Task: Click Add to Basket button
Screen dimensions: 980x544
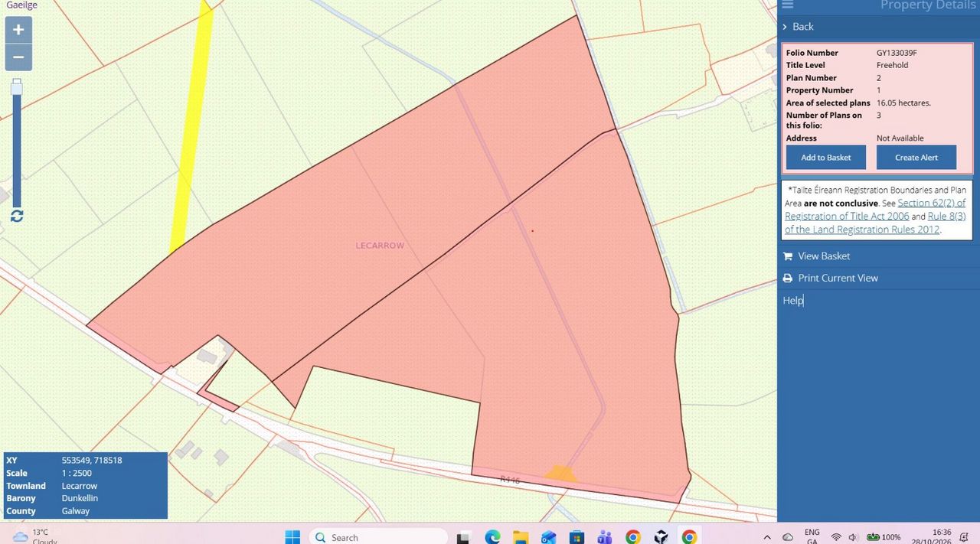Action: [x=826, y=158]
